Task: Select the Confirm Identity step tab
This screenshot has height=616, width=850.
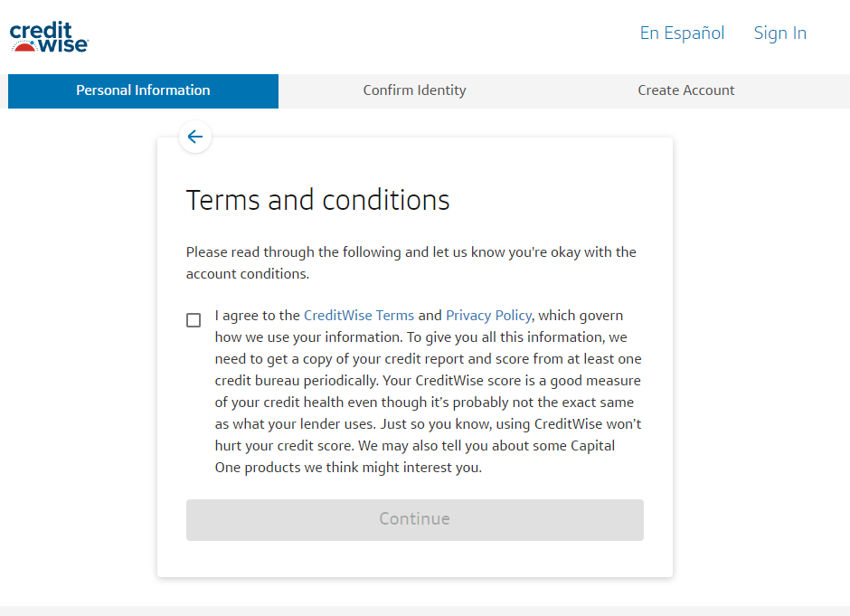Action: pos(415,90)
